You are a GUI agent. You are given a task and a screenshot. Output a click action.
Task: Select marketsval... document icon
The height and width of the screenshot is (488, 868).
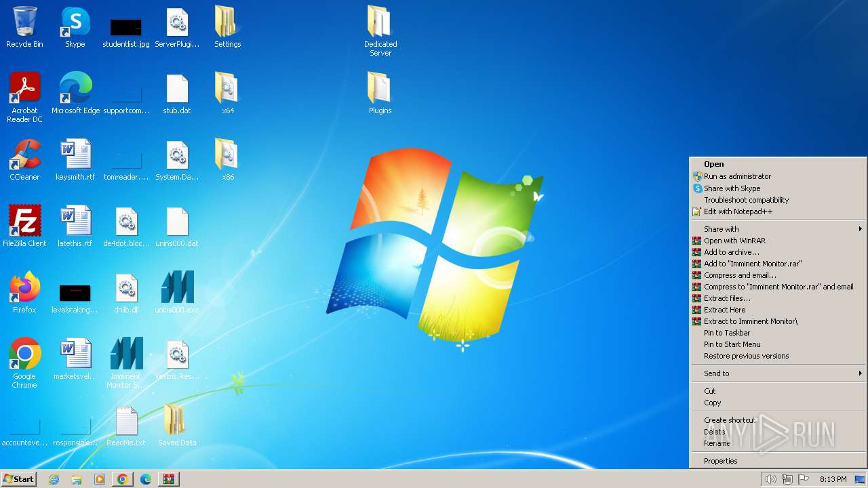point(75,359)
